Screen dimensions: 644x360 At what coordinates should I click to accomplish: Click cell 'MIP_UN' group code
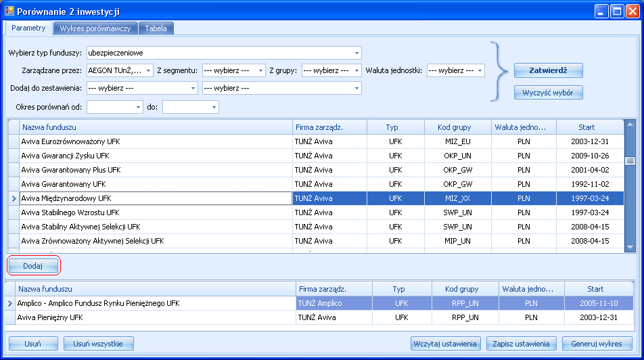pyautogui.click(x=457, y=241)
